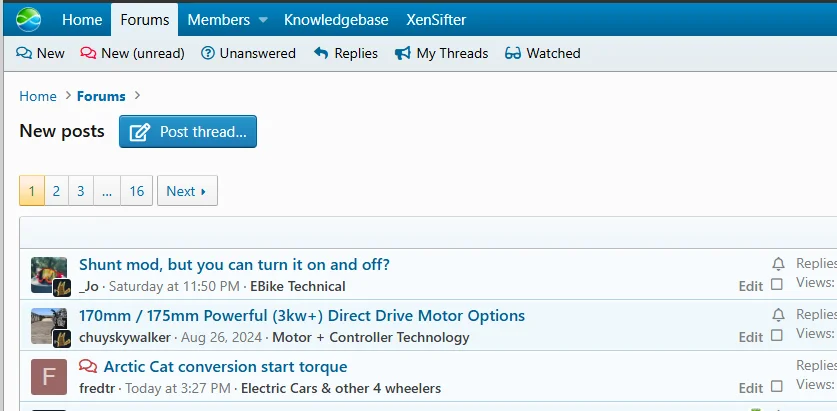Go to Home in the breadcrumb
This screenshot has height=411, width=837.
point(38,96)
